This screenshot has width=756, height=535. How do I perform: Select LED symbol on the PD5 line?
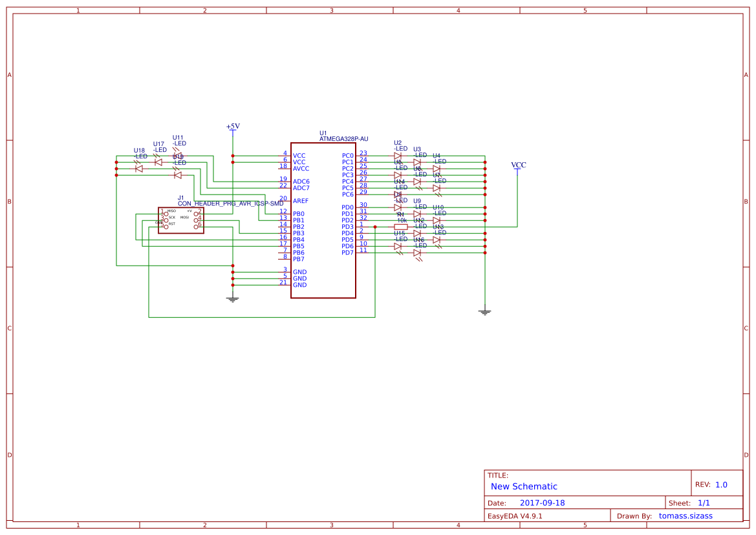437,240
